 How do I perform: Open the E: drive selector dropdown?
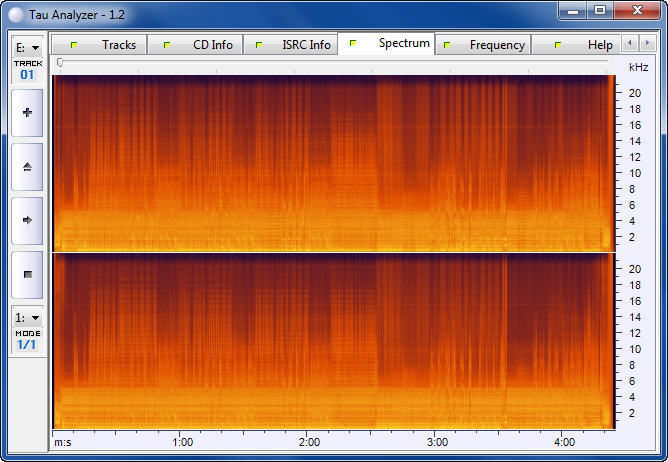(x=27, y=47)
